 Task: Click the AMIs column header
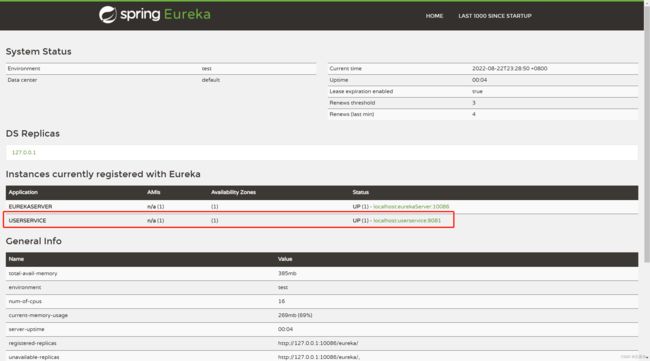tap(153, 192)
